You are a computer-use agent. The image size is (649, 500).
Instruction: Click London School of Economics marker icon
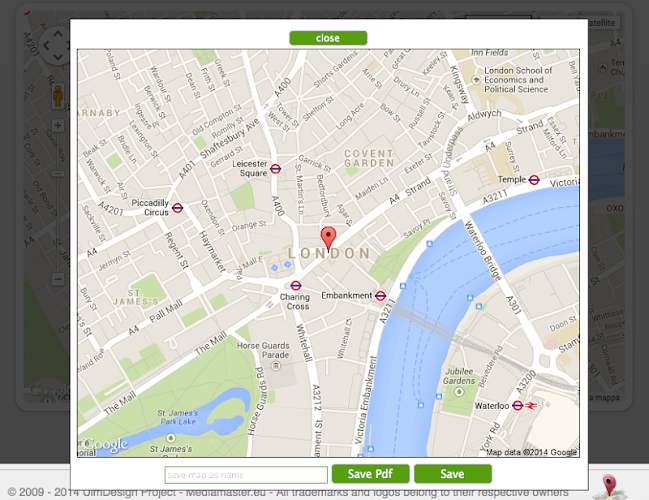[x=476, y=80]
